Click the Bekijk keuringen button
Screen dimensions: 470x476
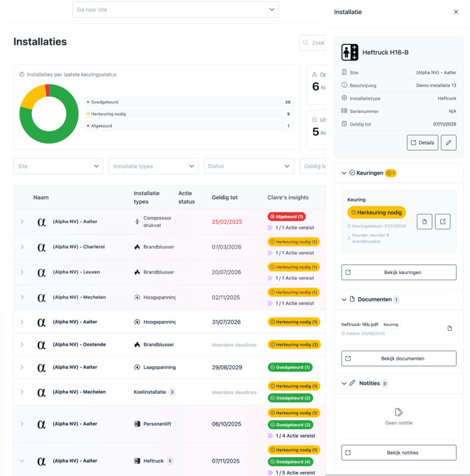398,272
